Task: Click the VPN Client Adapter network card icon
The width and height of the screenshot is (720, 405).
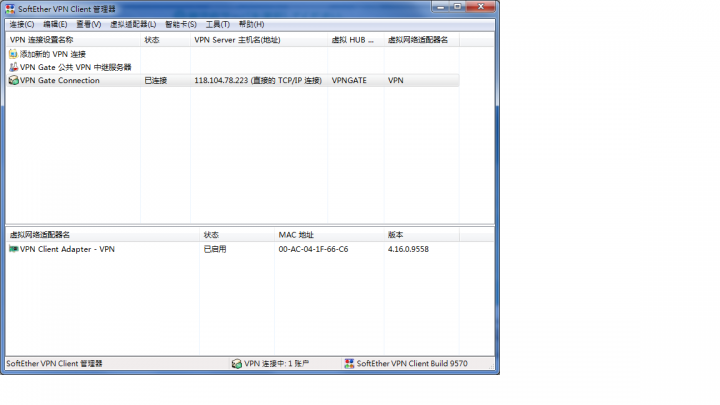Action: (x=13, y=249)
